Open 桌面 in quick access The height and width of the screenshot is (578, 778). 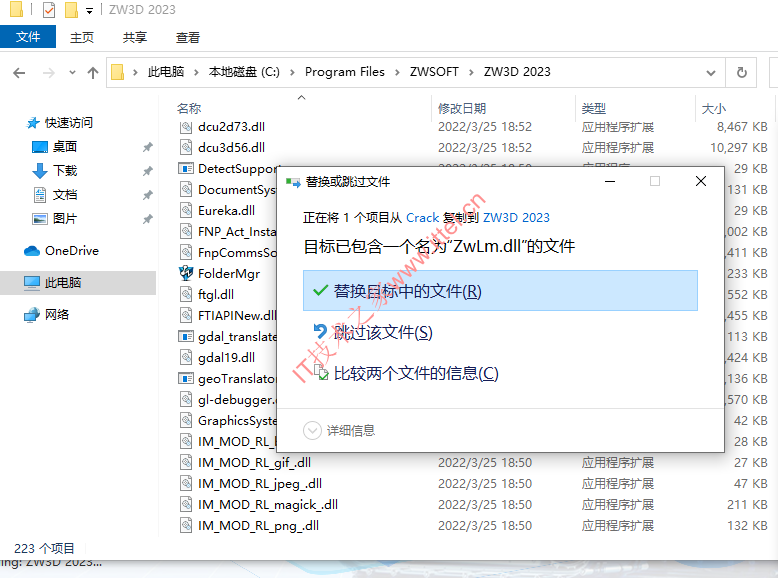65,147
